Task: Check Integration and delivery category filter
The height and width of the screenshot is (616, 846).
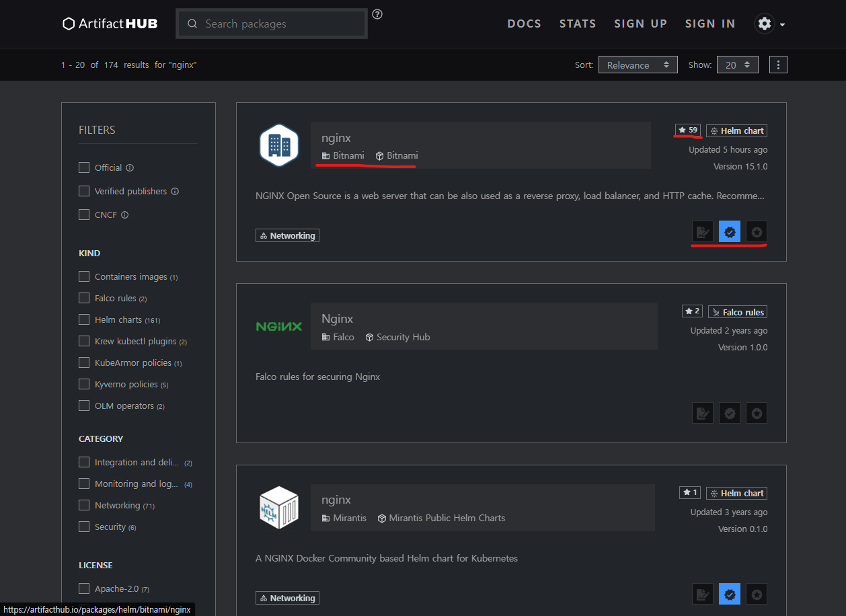Action: (x=84, y=462)
